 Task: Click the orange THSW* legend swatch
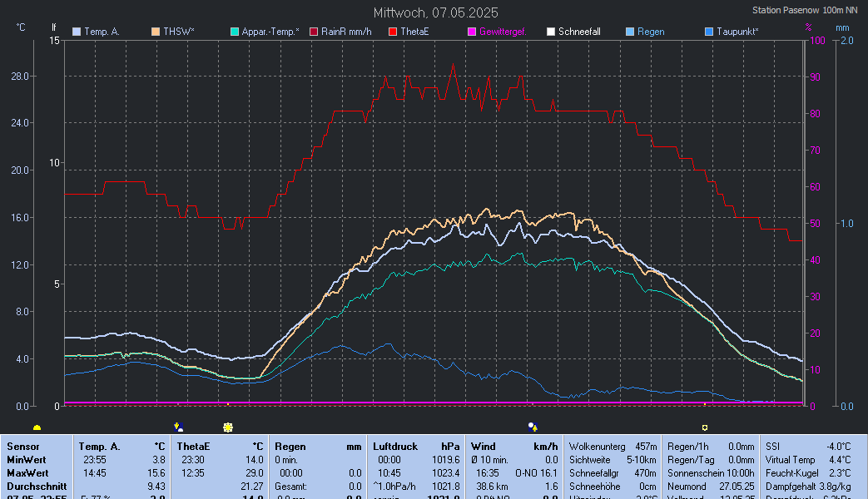[x=156, y=32]
